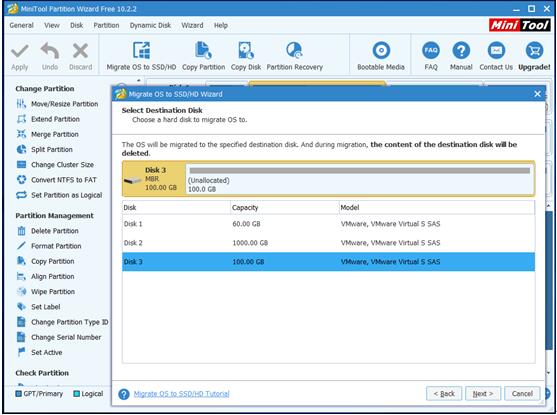Click the < Back button
This screenshot has height=415, width=557.
click(x=444, y=394)
